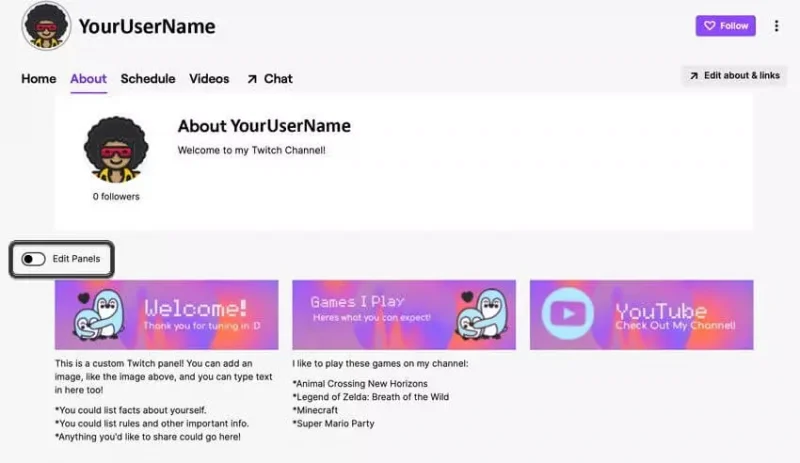800x463 pixels.
Task: Click YourUserName channel title at top
Action: tap(147, 27)
